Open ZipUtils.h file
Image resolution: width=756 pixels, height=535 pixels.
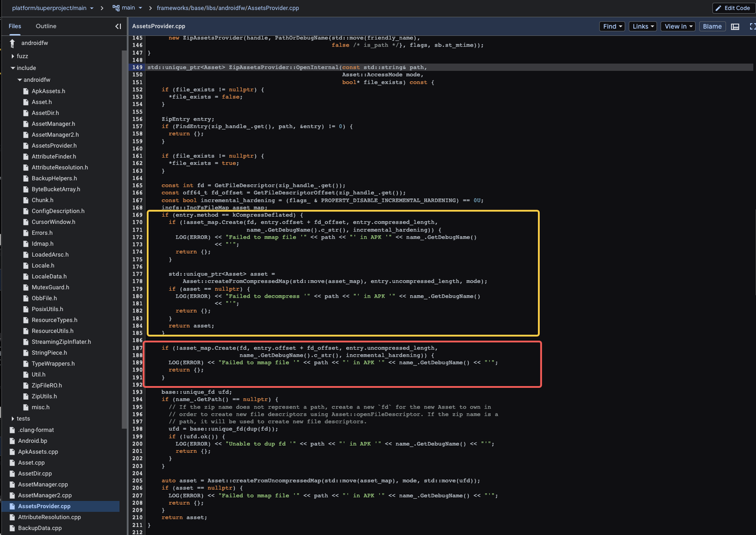tap(44, 396)
